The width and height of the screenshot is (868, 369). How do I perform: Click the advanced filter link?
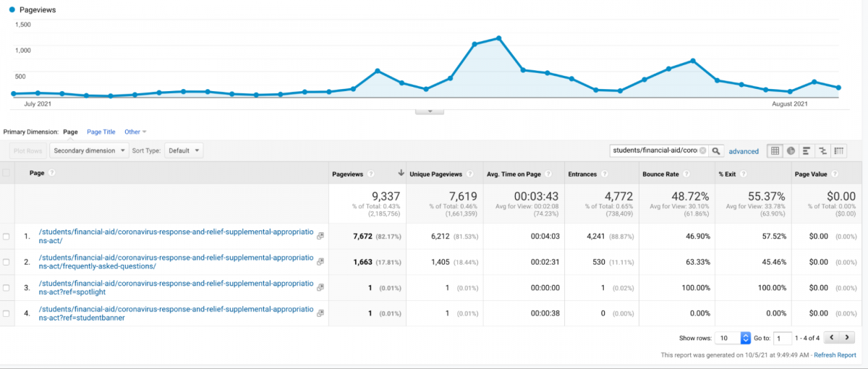point(744,151)
